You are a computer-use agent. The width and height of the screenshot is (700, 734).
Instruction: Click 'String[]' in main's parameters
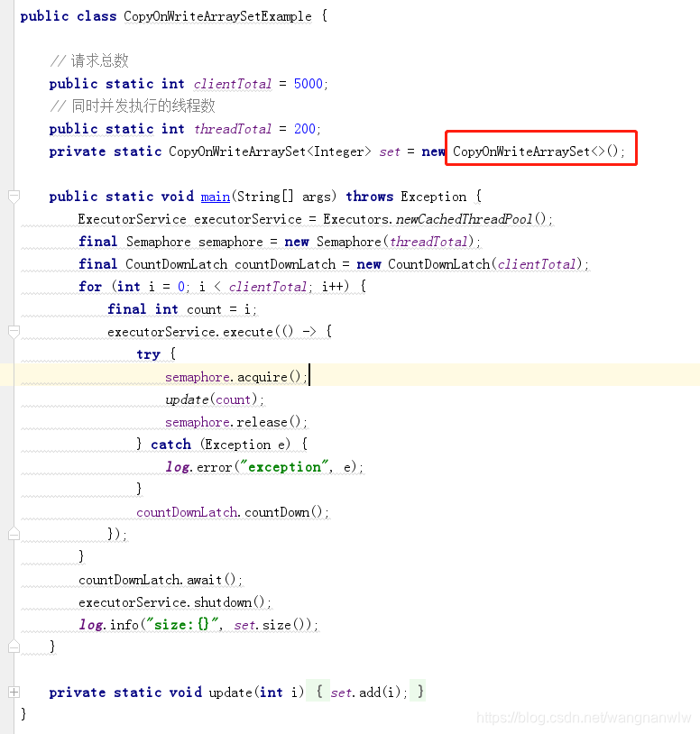point(265,197)
